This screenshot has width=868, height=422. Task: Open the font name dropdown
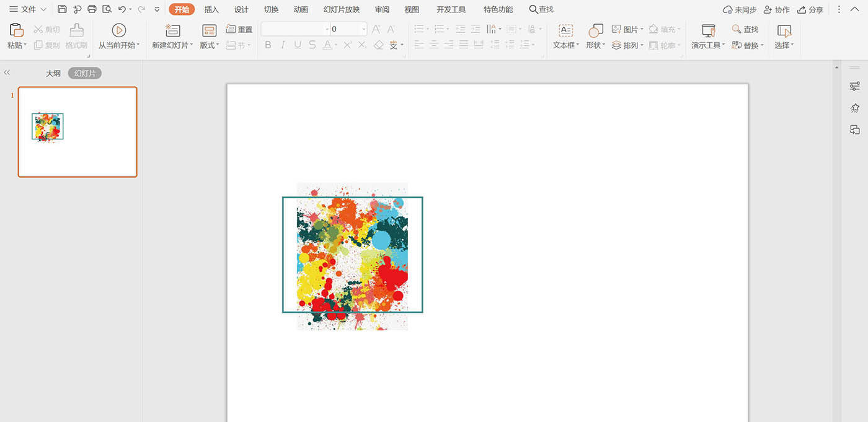327,29
